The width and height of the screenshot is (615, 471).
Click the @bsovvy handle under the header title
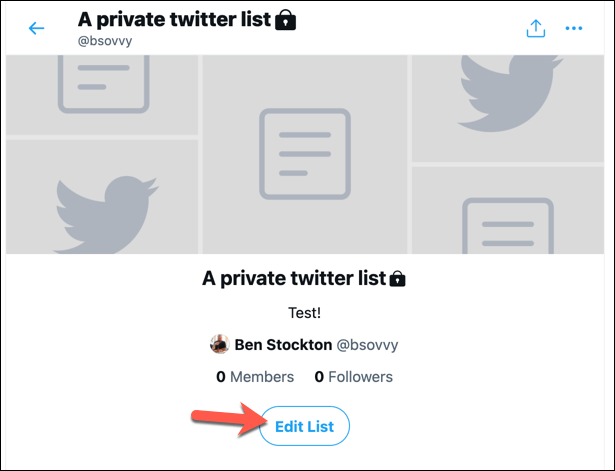click(105, 40)
